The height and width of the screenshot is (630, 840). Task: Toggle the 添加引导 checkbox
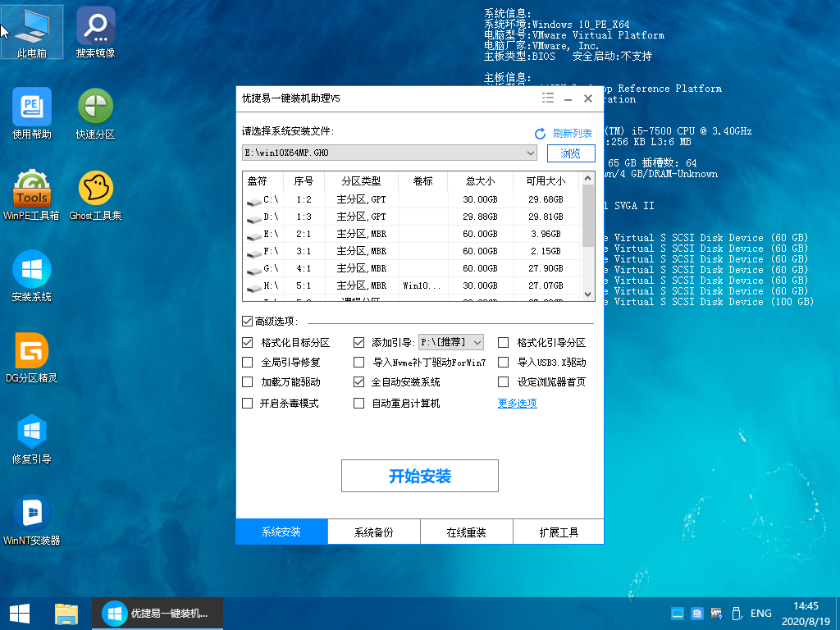click(x=359, y=342)
